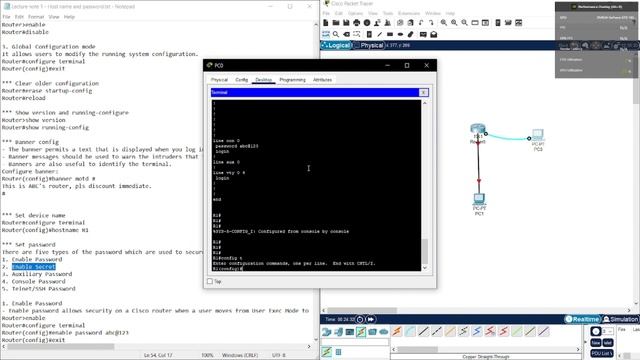Open the Attributes tab in PC0 window
The width and height of the screenshot is (640, 360).
click(x=322, y=80)
